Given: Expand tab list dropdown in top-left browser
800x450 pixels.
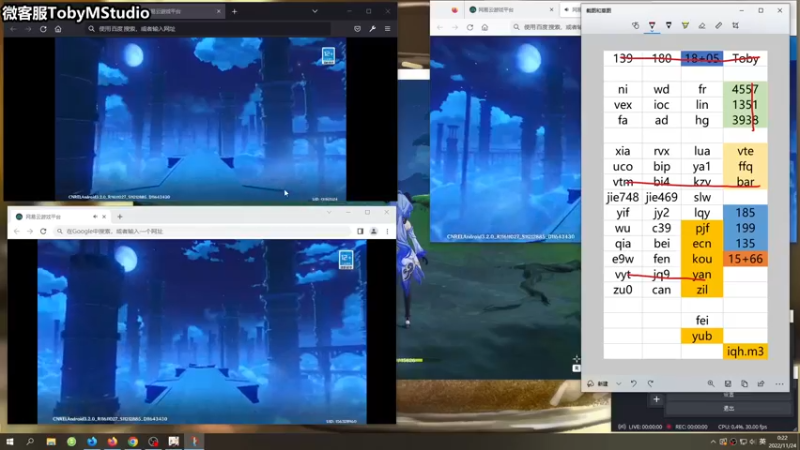Looking at the screenshot, I should pos(315,11).
